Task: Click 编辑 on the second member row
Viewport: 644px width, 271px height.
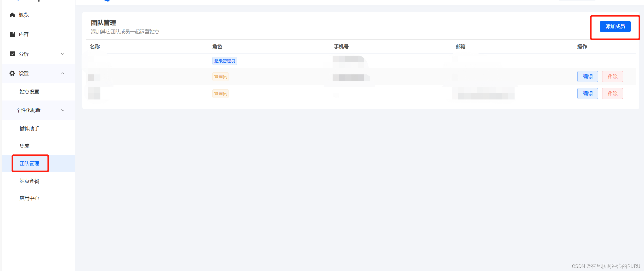Action: click(588, 76)
